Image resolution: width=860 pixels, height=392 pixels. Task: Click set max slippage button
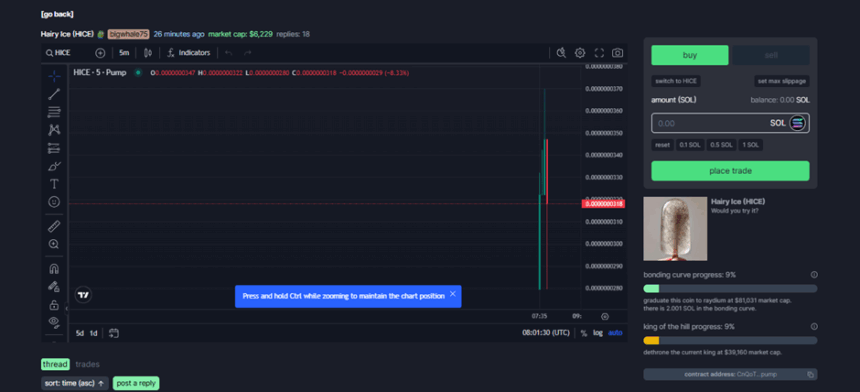tap(782, 81)
